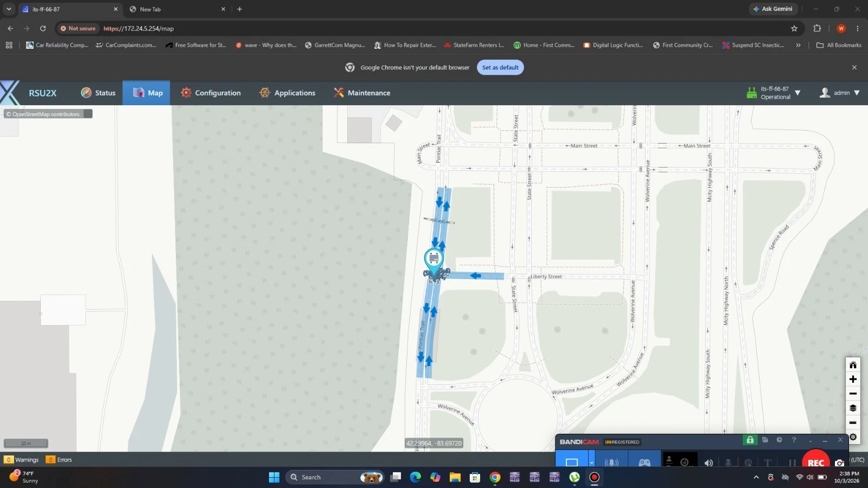868x488 pixels.
Task: Zoom in using the map plus button
Action: 853,379
